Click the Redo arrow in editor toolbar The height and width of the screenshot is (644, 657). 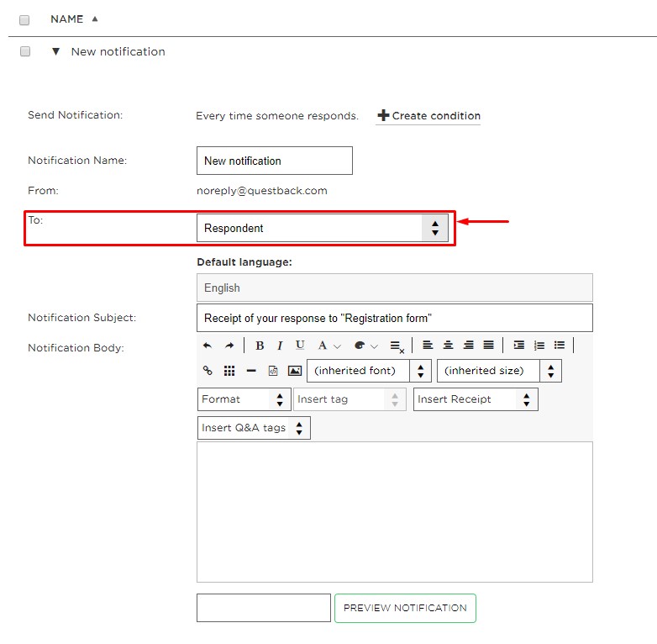(x=229, y=346)
